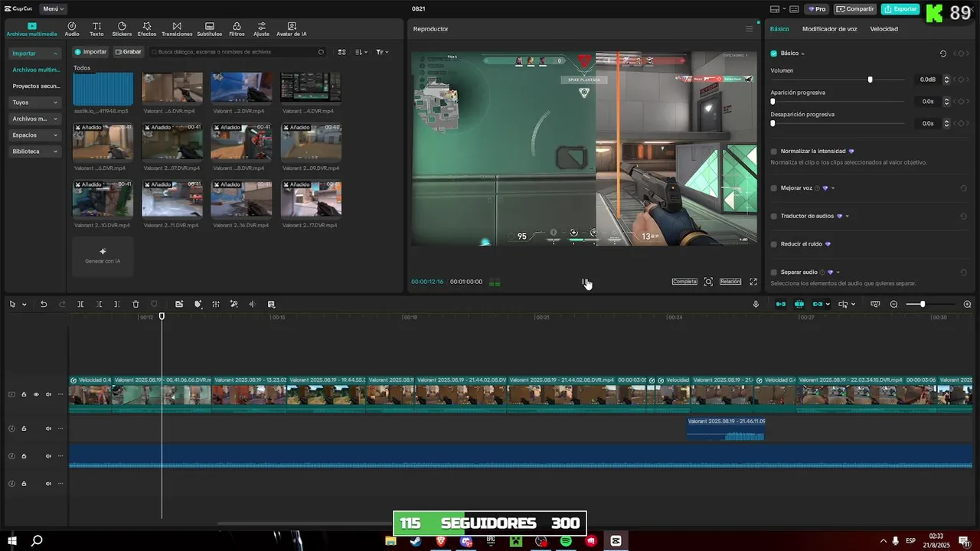Image resolution: width=980 pixels, height=551 pixels.
Task: Toggle auto snapping icon
Action: pyautogui.click(x=799, y=305)
